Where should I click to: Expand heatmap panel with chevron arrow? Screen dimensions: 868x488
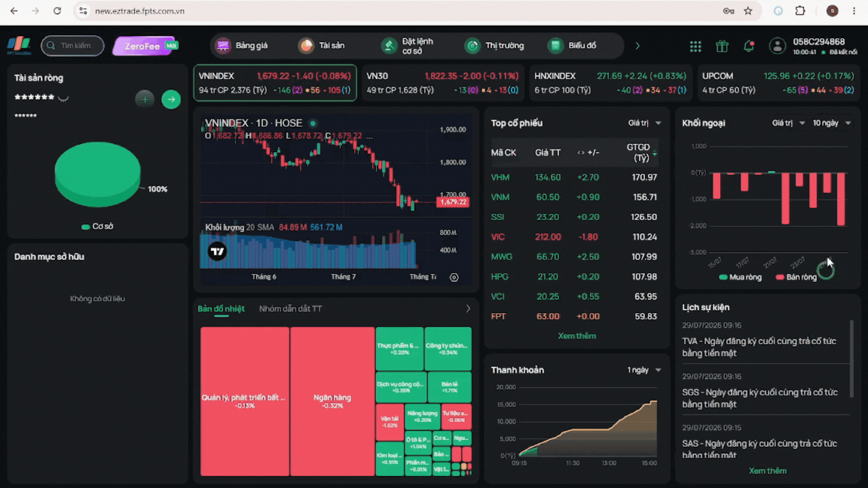pos(468,309)
